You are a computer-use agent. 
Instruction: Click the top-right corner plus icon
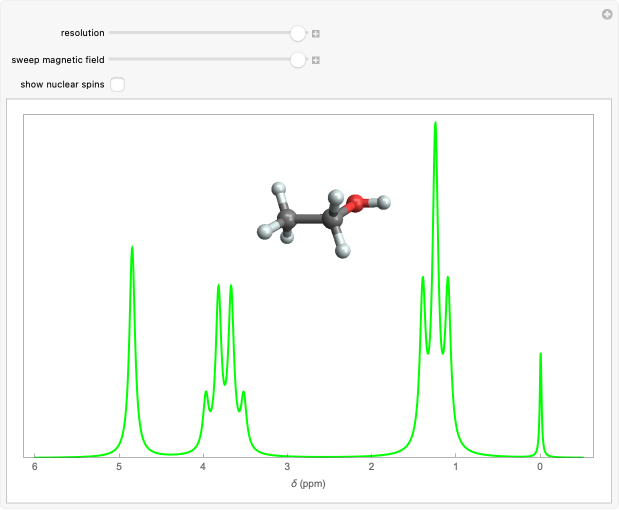coord(606,14)
